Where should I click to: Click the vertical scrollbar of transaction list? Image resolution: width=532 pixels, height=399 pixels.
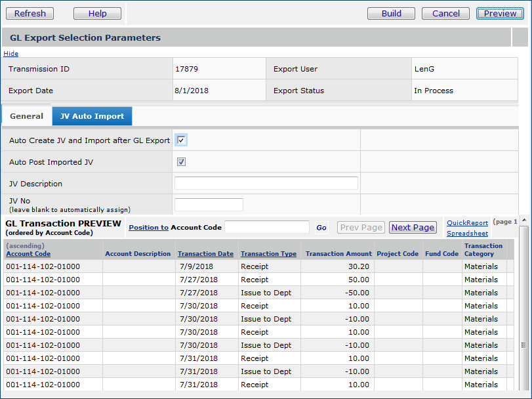tap(523, 308)
